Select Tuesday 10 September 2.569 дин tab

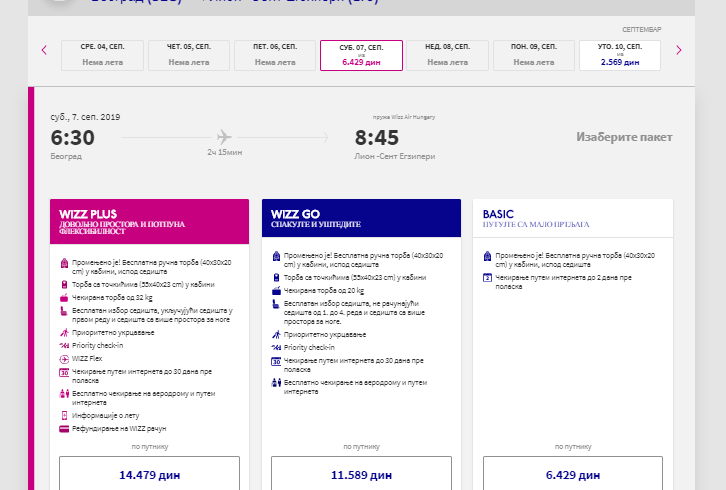620,55
